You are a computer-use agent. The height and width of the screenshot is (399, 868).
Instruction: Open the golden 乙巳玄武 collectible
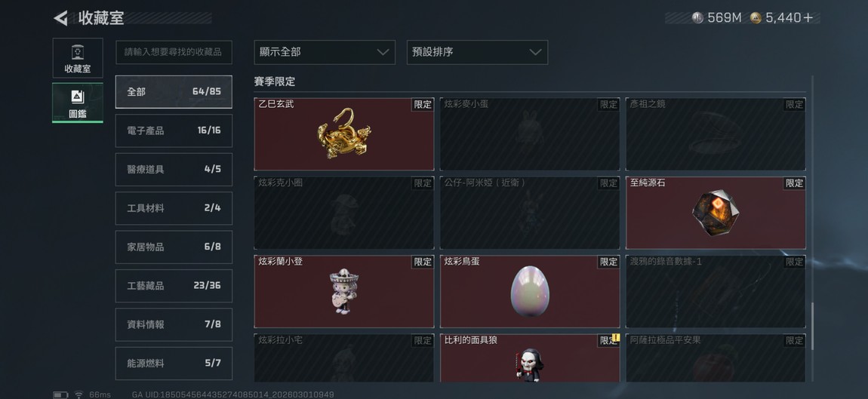[x=343, y=134]
